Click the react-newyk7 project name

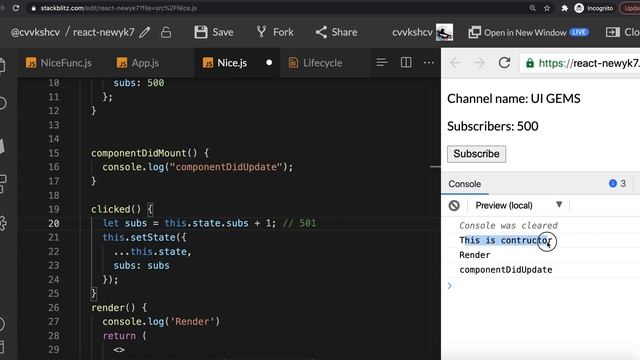point(104,32)
